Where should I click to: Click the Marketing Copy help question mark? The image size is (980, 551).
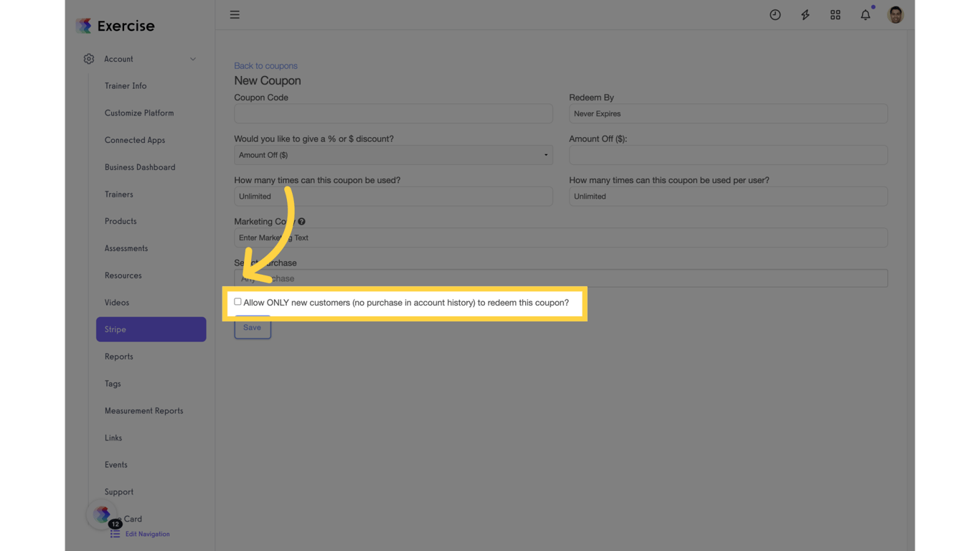pos(301,221)
